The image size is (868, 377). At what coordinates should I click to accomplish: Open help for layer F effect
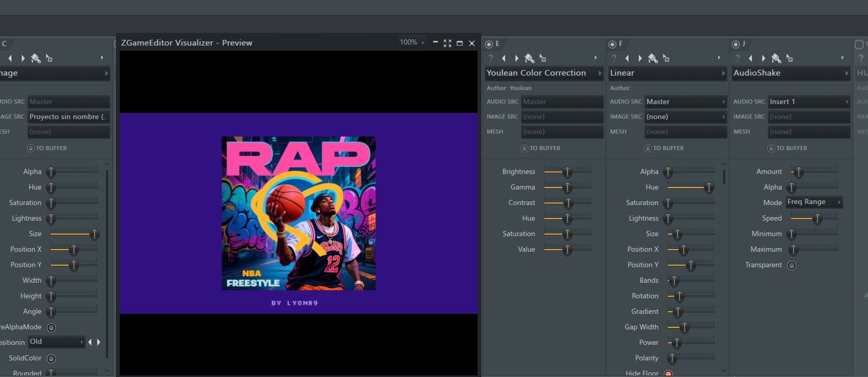point(614,58)
